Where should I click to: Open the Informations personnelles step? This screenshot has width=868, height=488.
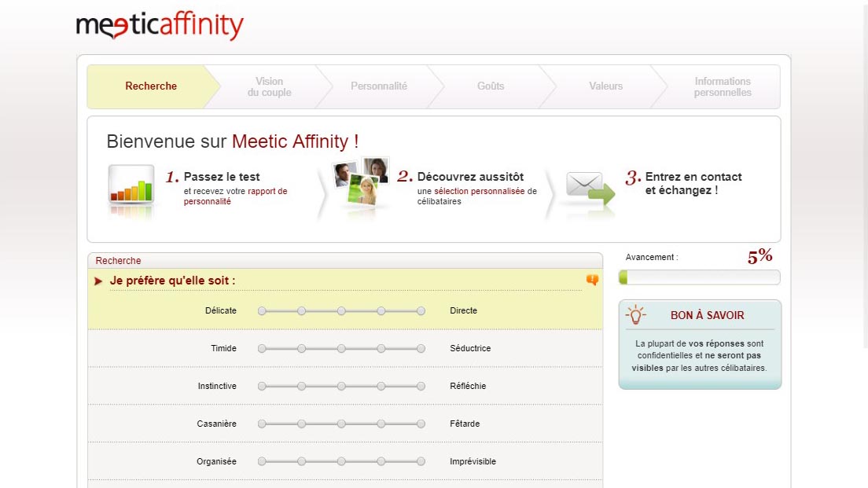[x=723, y=87]
